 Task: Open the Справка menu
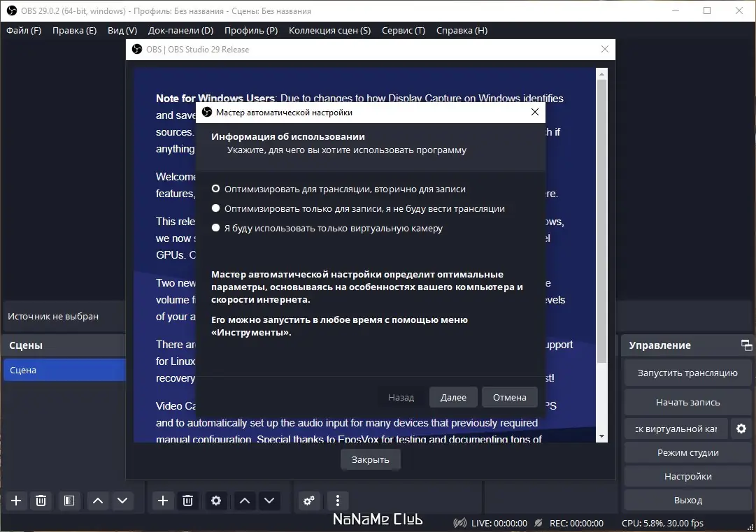coord(462,30)
